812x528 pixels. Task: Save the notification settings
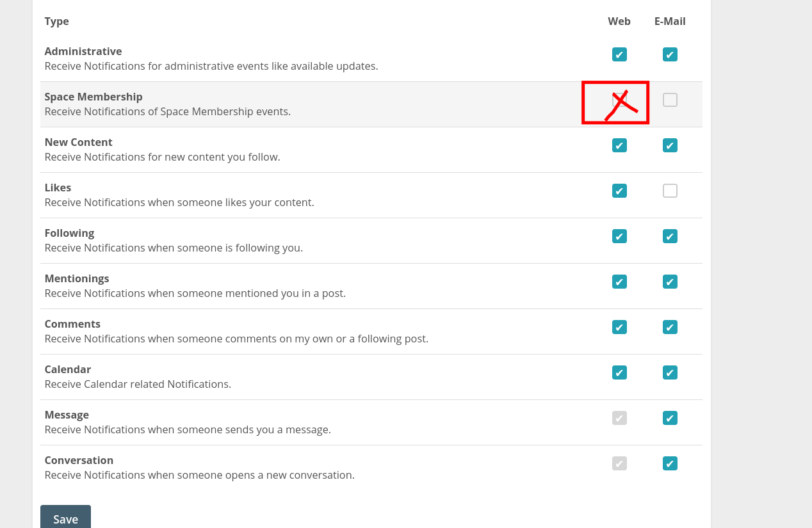click(x=65, y=519)
